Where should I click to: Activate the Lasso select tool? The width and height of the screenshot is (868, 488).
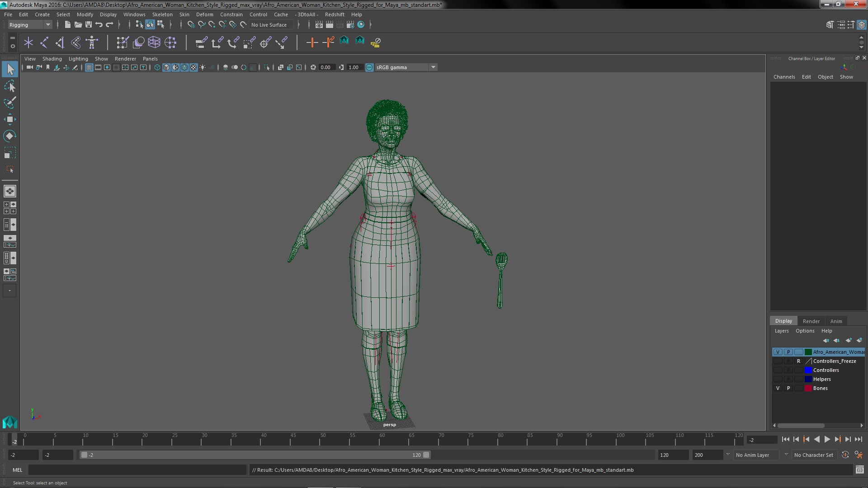pos(10,86)
